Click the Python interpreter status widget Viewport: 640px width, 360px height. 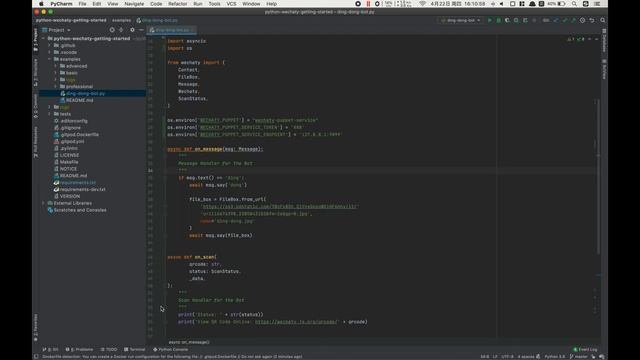[x=555, y=356]
